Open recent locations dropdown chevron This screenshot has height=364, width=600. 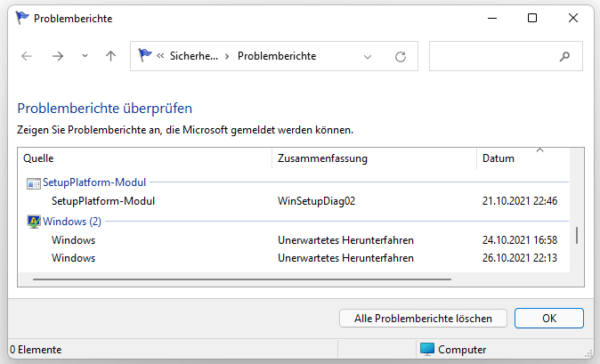click(x=85, y=56)
